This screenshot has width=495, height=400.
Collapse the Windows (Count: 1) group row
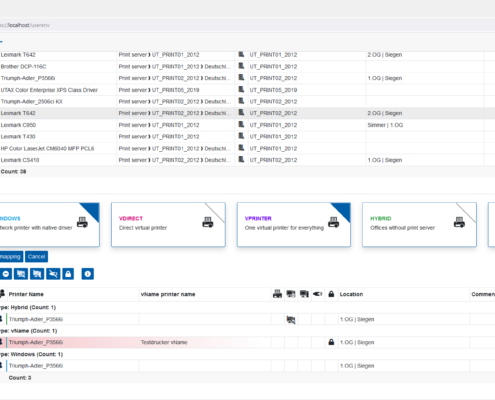(x=247, y=354)
